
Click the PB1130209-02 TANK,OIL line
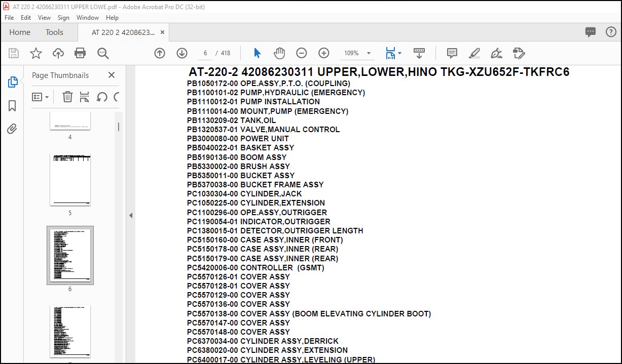pyautogui.click(x=232, y=120)
